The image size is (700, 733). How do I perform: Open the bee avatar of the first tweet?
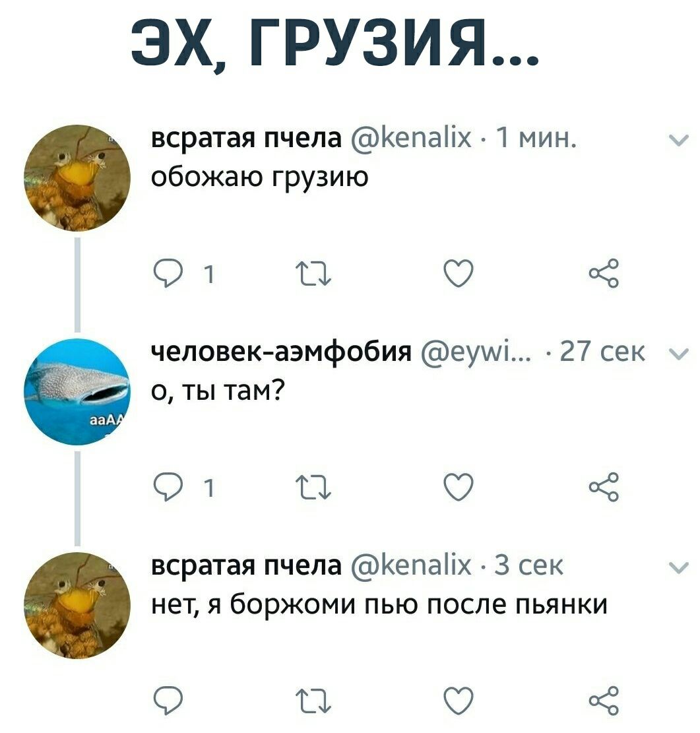click(78, 178)
